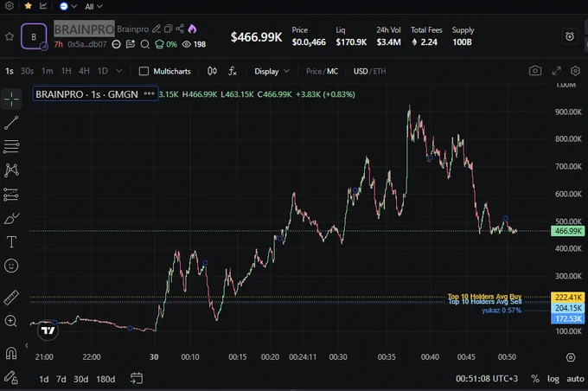Expand more timeframe options chevron
The height and width of the screenshot is (391, 588).
(x=118, y=71)
